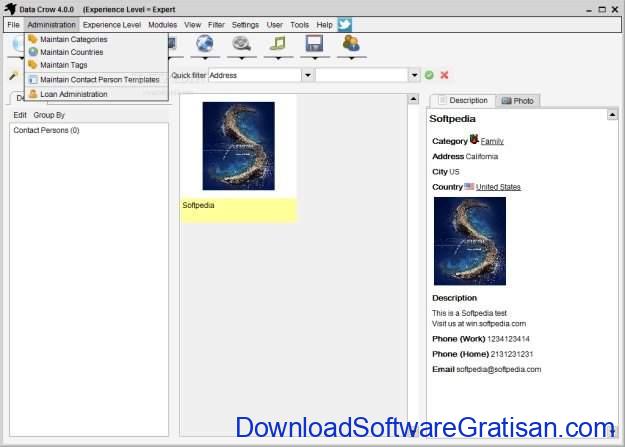Select Loan Administration menu item
This screenshot has height=447, width=625.
[73, 94]
